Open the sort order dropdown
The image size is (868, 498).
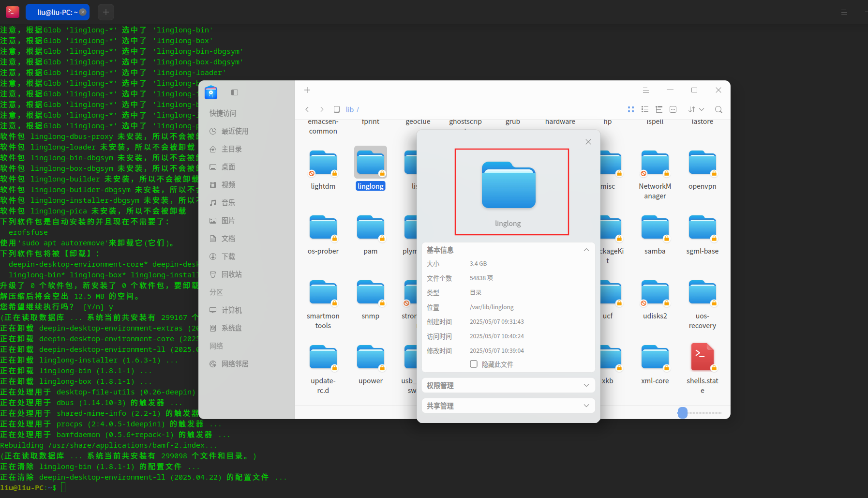tap(696, 109)
